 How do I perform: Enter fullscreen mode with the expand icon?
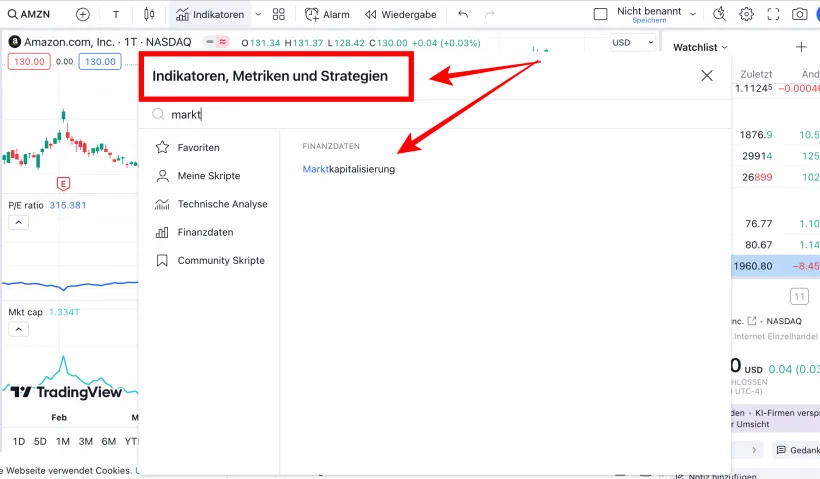773,15
